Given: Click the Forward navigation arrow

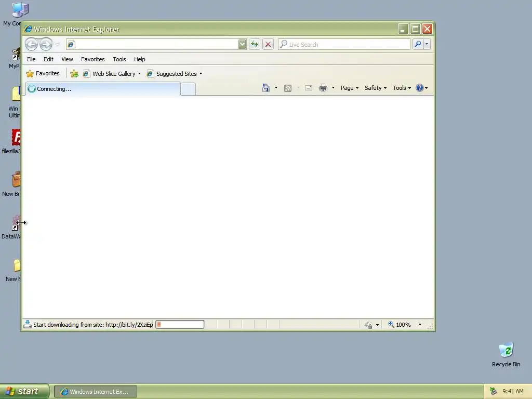Looking at the screenshot, I should click(x=46, y=44).
